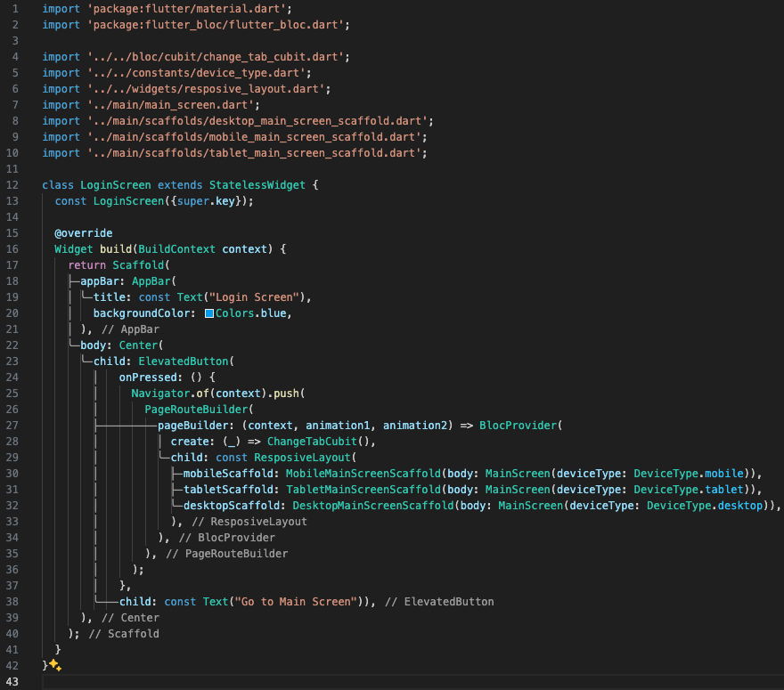The width and height of the screenshot is (784, 690).
Task: Click the StatelessWidget superclass name
Action: pyautogui.click(x=257, y=184)
